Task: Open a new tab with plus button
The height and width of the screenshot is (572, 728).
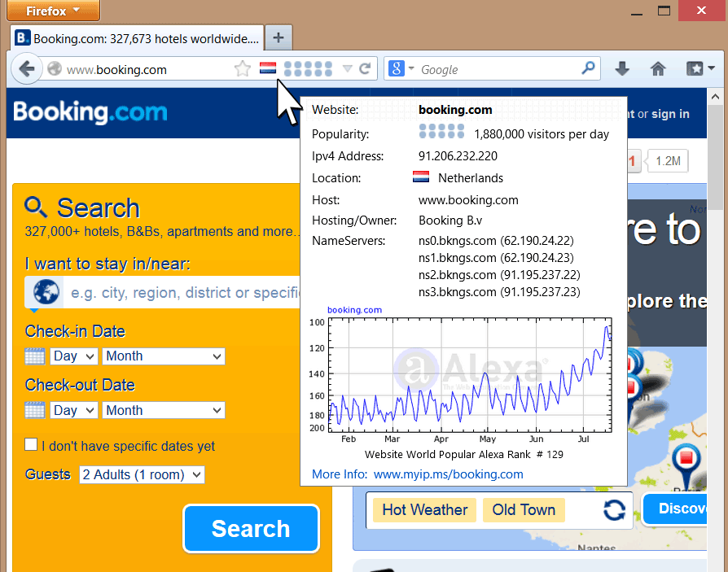Action: click(x=278, y=37)
